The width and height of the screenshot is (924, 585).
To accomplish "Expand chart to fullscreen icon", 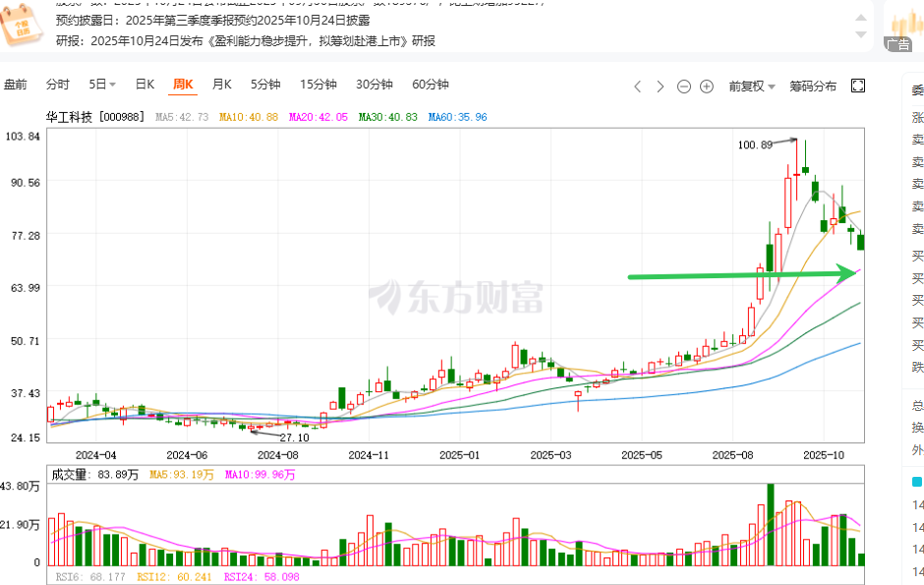I will pos(858,86).
